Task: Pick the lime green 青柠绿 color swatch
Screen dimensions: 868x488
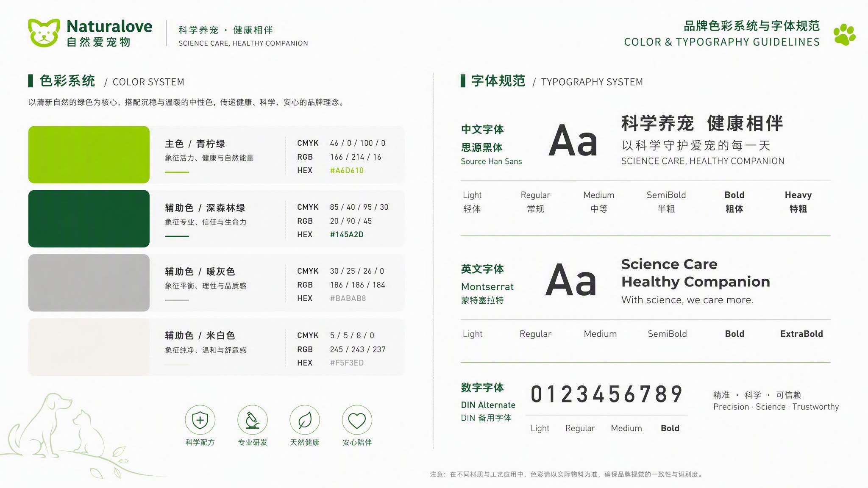Action: click(89, 155)
